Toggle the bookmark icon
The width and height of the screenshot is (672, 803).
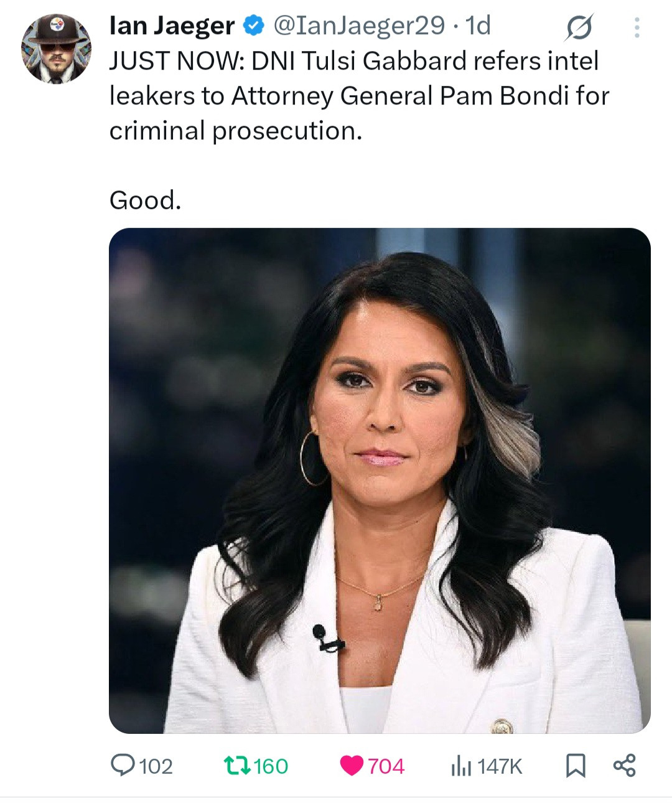click(x=576, y=765)
